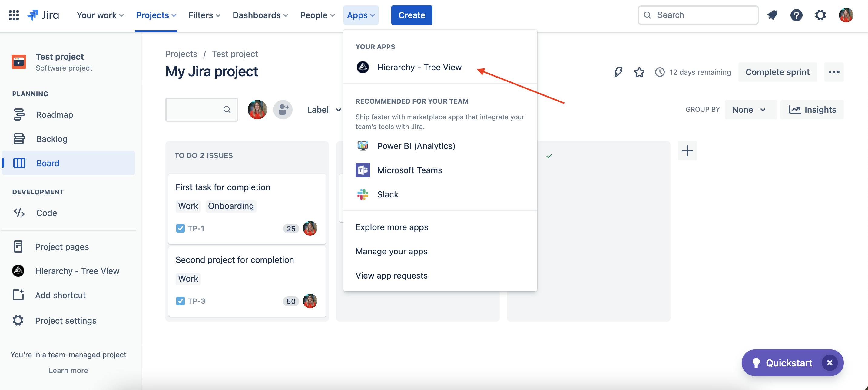Viewport: 868px width, 390px height.
Task: Click the Explore more apps link
Action: (x=392, y=227)
